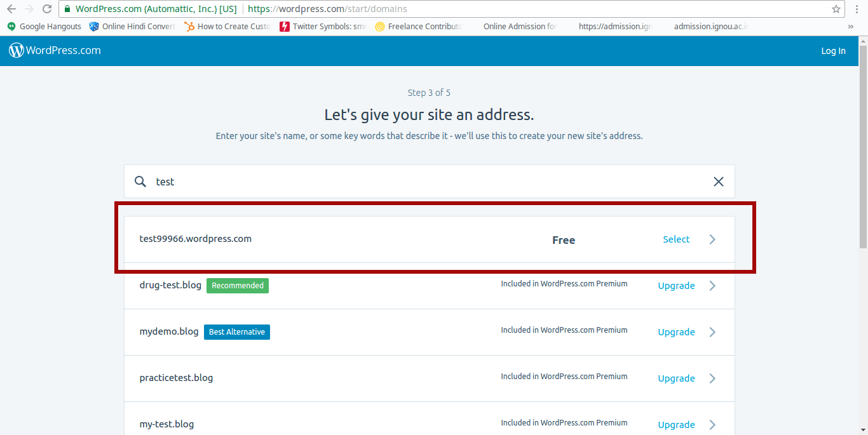Open the Google Hangouts bookmark

tap(44, 27)
